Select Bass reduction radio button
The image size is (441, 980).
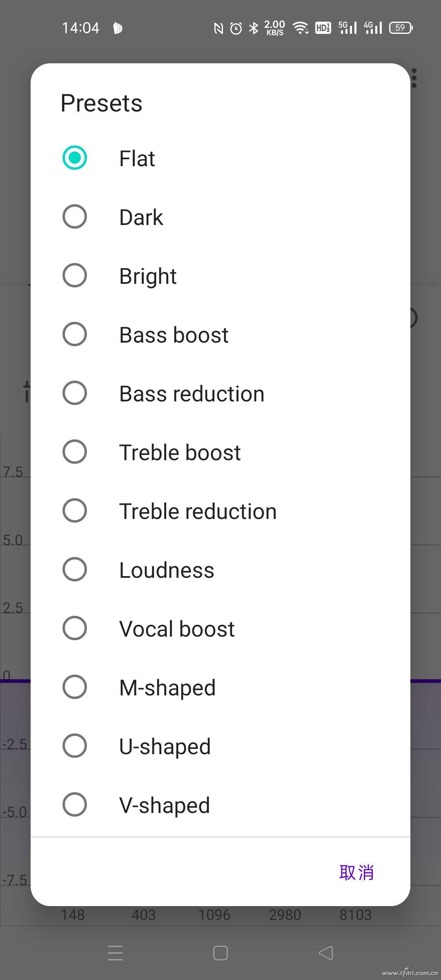[75, 393]
